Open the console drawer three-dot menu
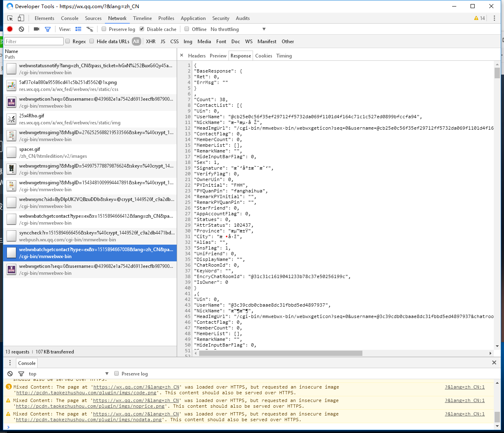 pos(10,363)
